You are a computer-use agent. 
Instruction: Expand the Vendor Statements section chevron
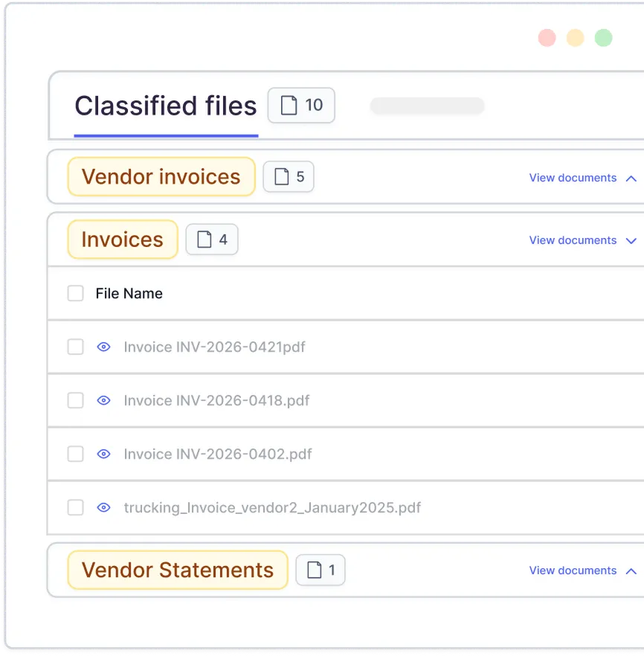click(631, 571)
